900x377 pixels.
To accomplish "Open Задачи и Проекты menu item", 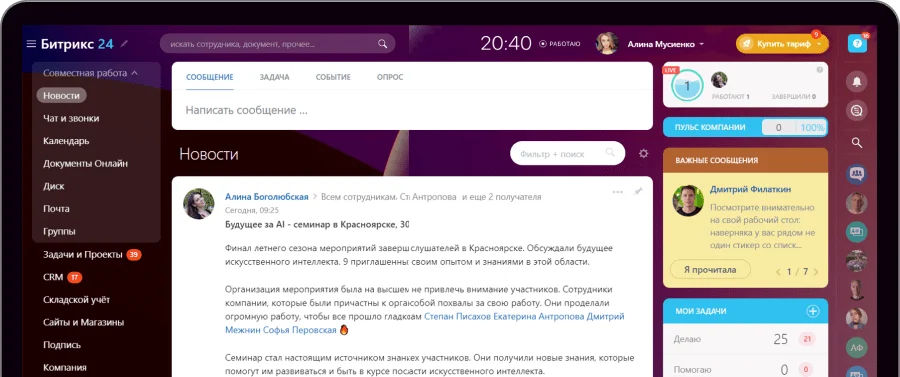I will 83,254.
